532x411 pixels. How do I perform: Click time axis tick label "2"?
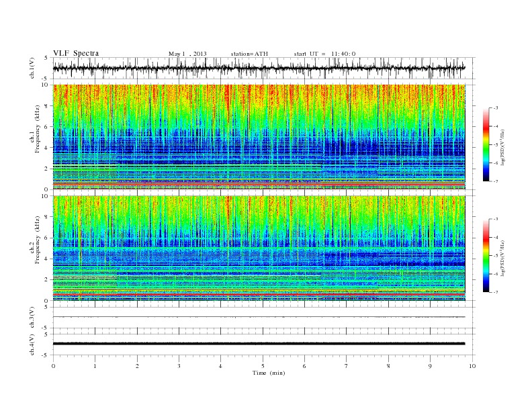pyautogui.click(x=137, y=366)
